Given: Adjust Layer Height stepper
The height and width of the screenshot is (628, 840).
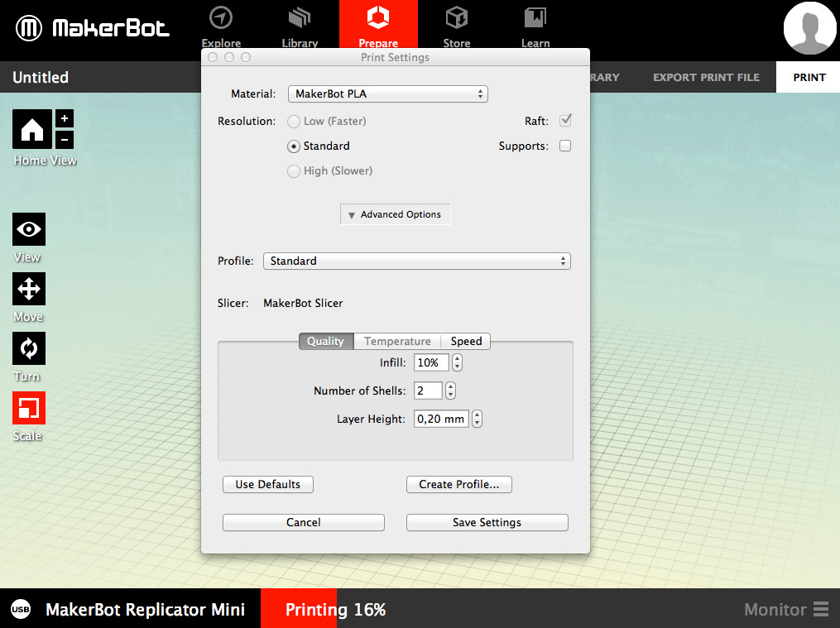Looking at the screenshot, I should click(x=477, y=419).
